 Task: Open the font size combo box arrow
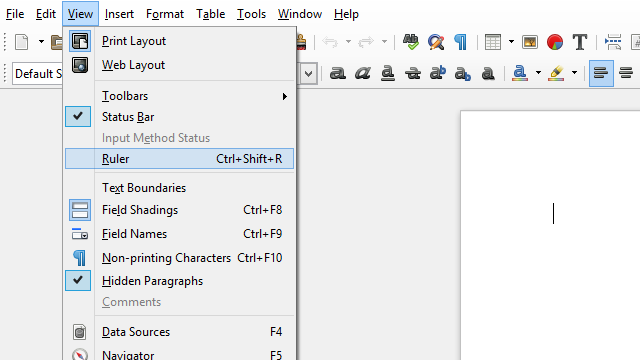tap(309, 74)
